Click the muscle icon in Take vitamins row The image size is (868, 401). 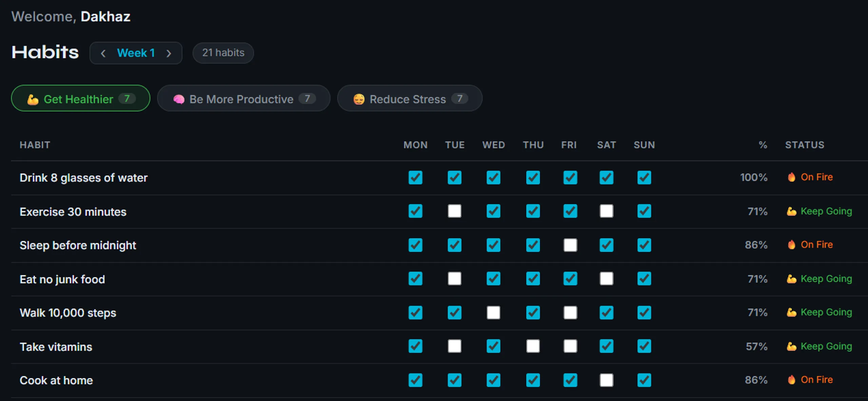point(791,346)
